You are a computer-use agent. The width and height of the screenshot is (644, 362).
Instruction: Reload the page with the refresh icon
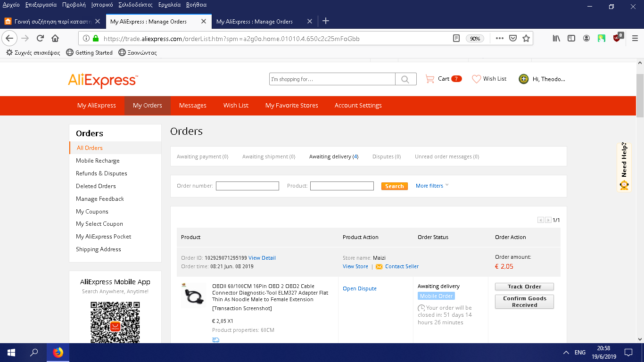pos(40,39)
